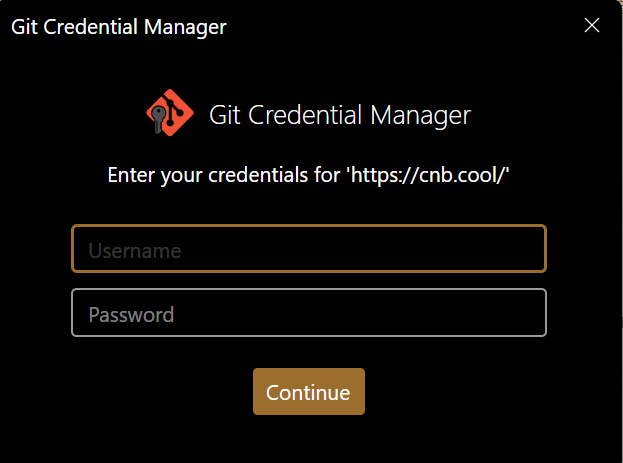Viewport: 623px width, 463px height.
Task: Focus the Username input field
Action: pos(308,249)
